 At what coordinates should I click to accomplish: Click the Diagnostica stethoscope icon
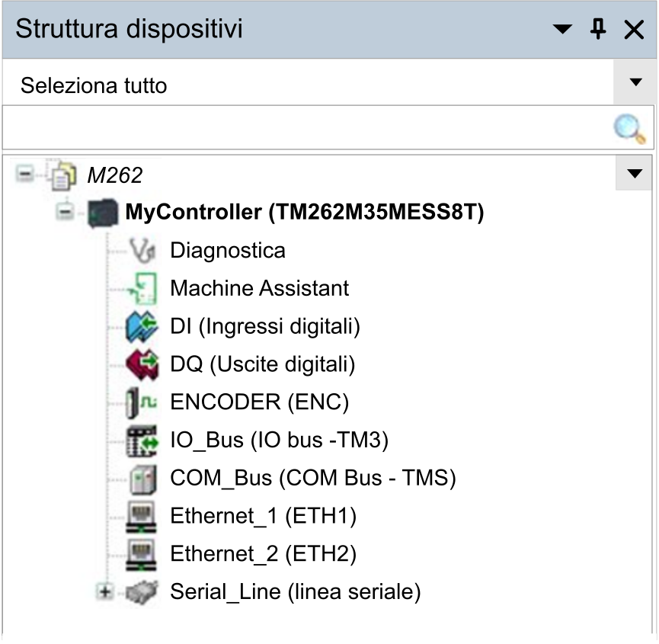142,250
